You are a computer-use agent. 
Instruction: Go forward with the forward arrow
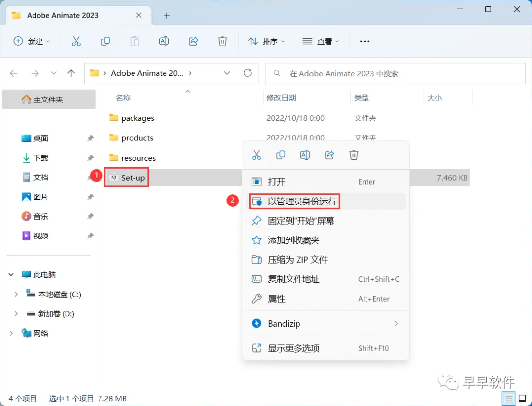click(x=35, y=73)
